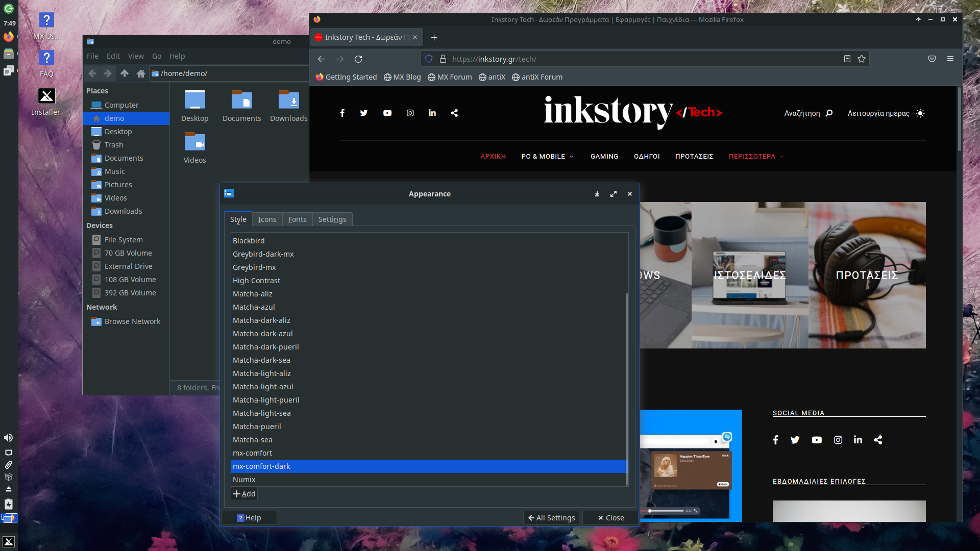Viewport: 980px width, 551px height.
Task: Go to parent folder with up arrow
Action: pos(125,73)
